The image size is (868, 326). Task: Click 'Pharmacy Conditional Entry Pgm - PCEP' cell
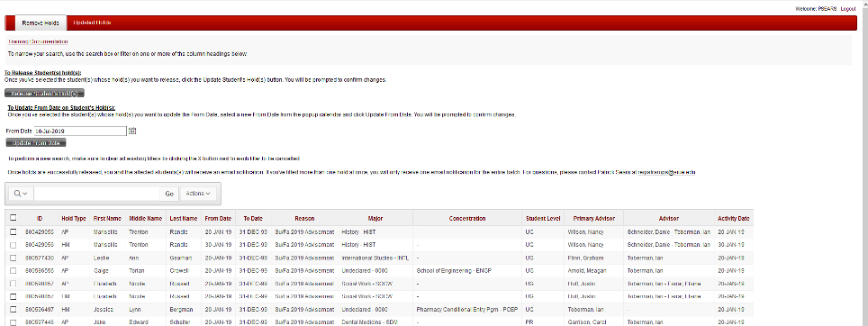click(466, 309)
